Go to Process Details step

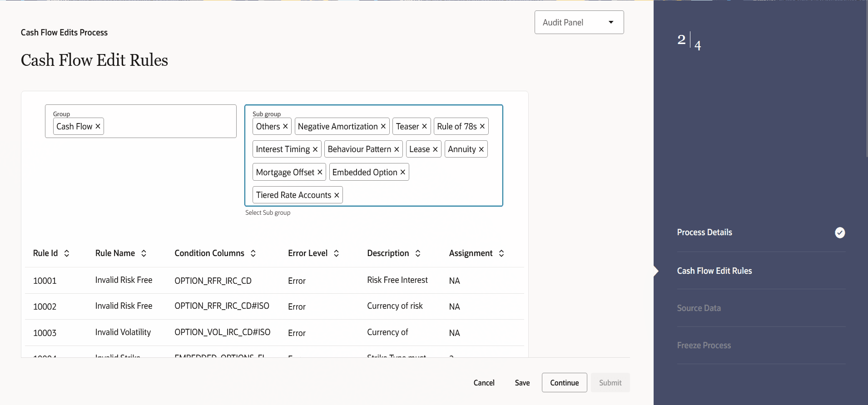[x=704, y=232]
